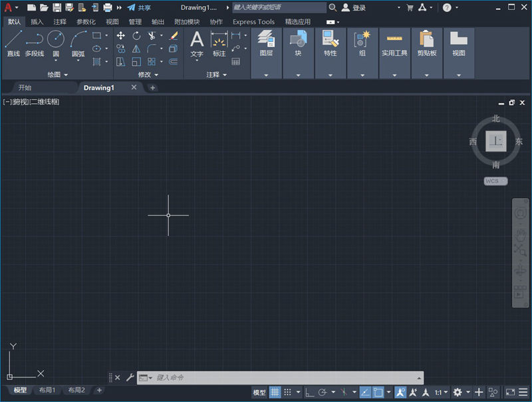This screenshot has width=532, height=402.
Task: Click the Mirror tool icon
Action: click(136, 49)
